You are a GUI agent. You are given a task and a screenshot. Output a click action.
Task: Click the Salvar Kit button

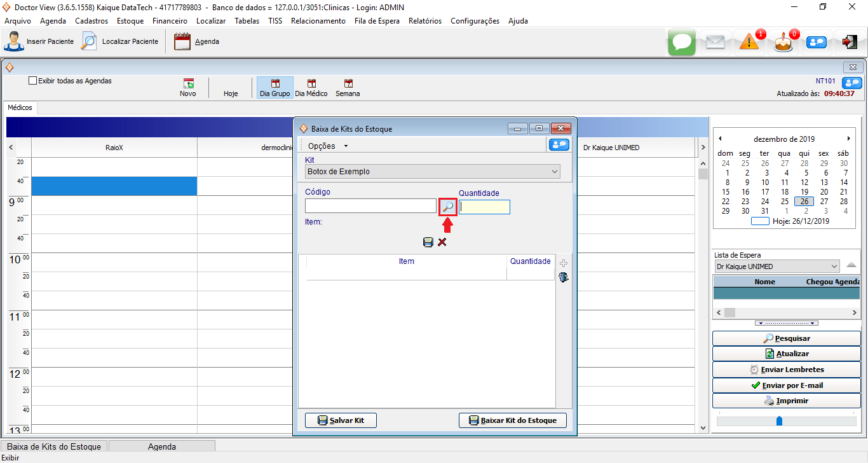(x=341, y=420)
